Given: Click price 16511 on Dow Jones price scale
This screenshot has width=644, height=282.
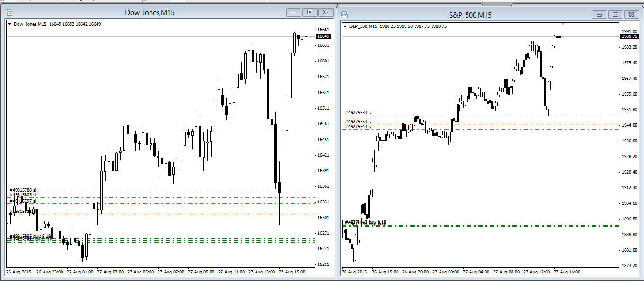Looking at the screenshot, I should (x=324, y=108).
